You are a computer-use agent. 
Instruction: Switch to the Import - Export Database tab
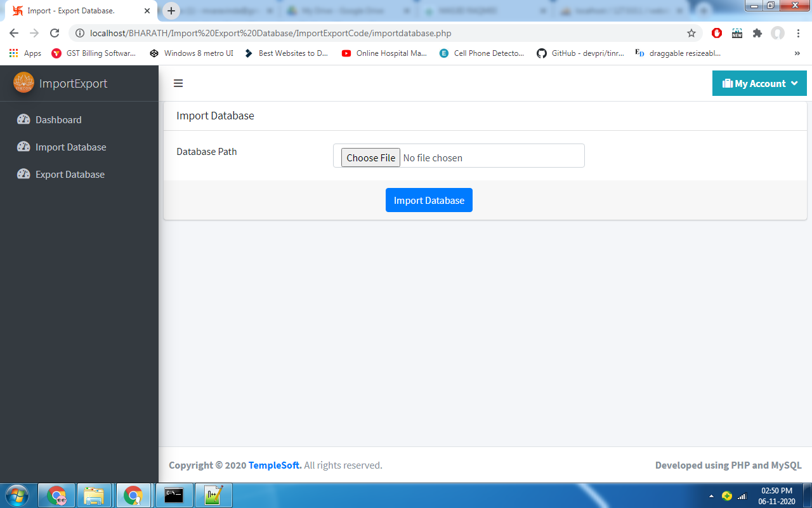(x=76, y=10)
